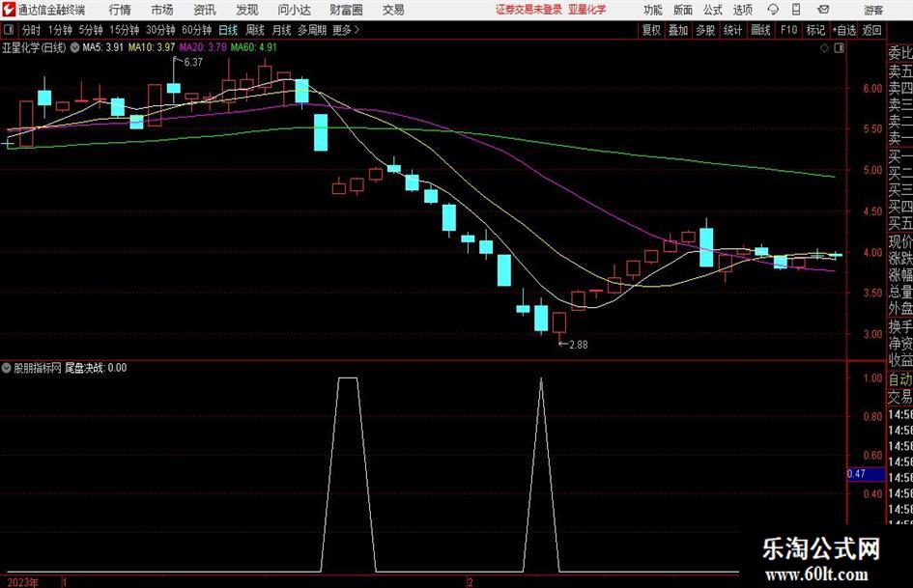Click the 返回 back button
The image size is (913, 588).
click(871, 30)
